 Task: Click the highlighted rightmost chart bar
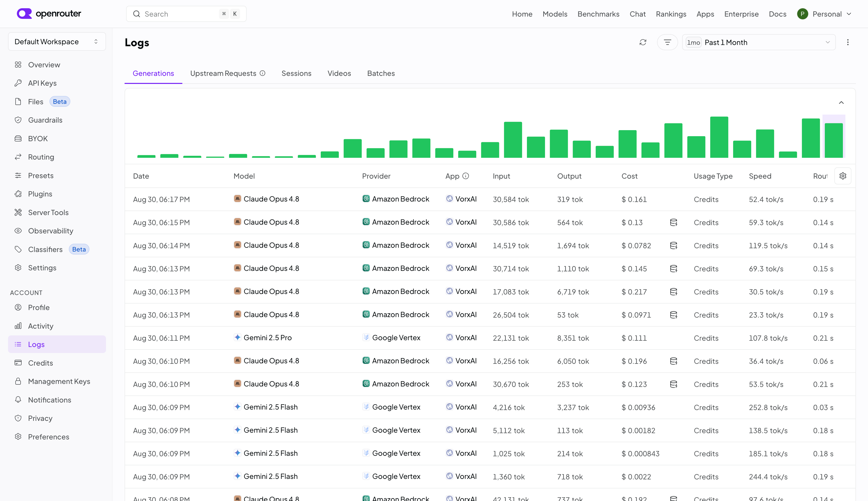click(x=834, y=140)
